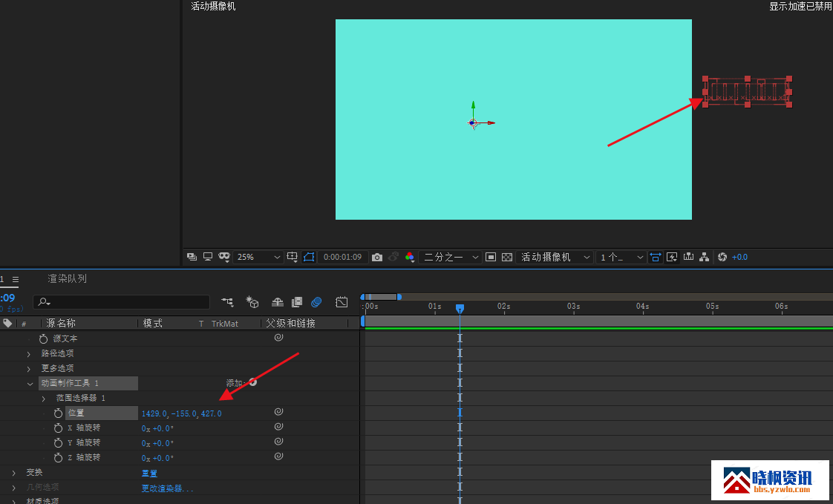
Task: Open Show Channel RGB color icon
Action: coord(410,257)
